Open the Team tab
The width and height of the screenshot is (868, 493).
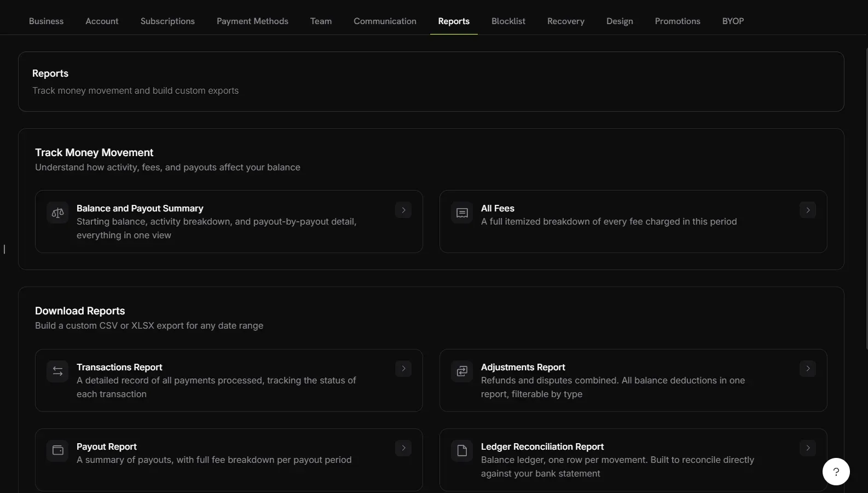[321, 21]
